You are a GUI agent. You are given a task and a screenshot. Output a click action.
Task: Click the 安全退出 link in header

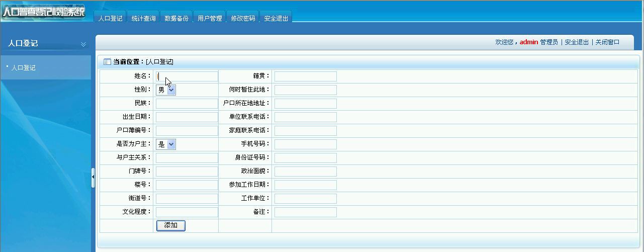577,42
